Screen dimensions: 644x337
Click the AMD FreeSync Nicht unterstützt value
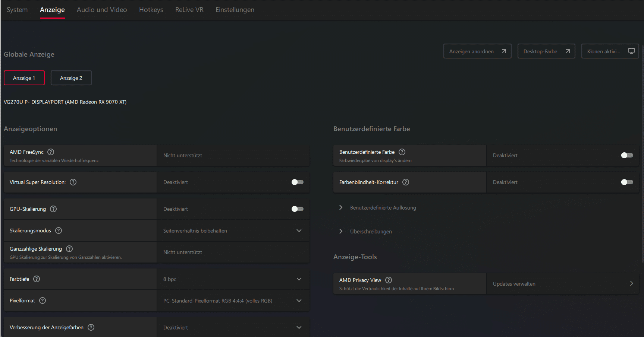[183, 155]
